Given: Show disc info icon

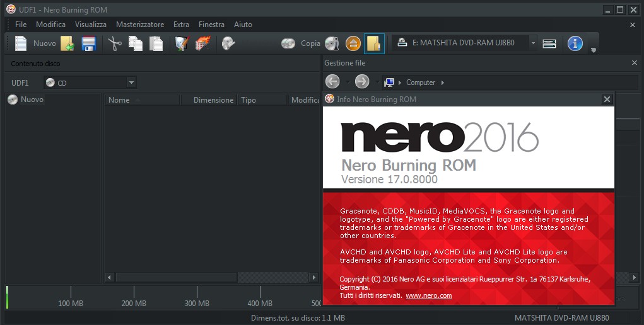Looking at the screenshot, I should pos(332,43).
